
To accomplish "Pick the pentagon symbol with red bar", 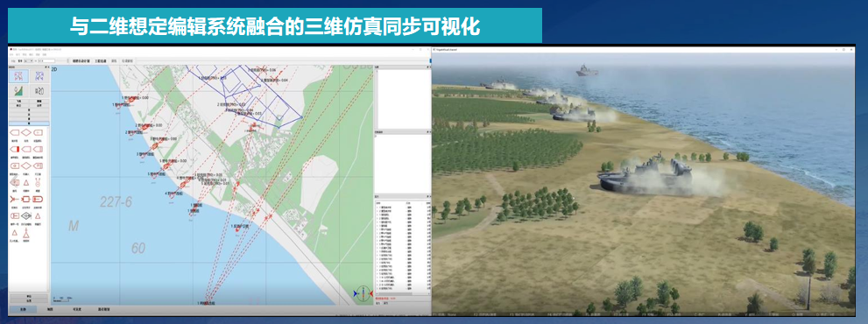I will [x=15, y=149].
